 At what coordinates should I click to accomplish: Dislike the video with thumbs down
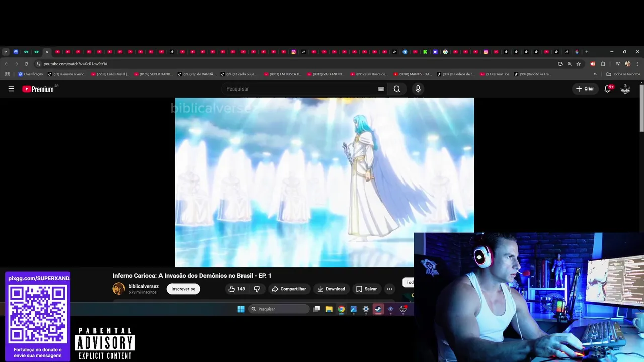tap(257, 289)
